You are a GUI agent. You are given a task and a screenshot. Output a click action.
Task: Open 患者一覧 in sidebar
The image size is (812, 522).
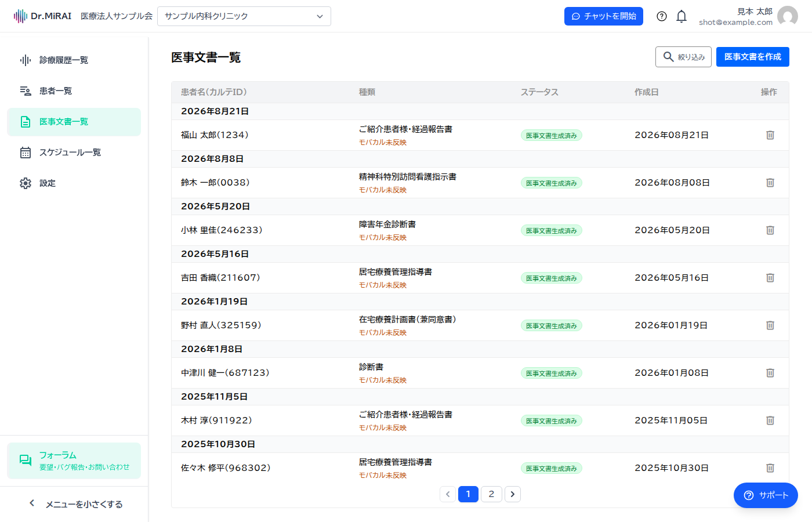(74, 91)
